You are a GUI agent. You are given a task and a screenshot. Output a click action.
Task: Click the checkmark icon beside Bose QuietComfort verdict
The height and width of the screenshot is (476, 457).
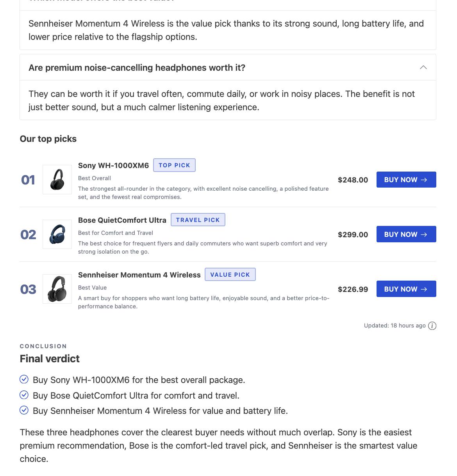click(x=24, y=394)
